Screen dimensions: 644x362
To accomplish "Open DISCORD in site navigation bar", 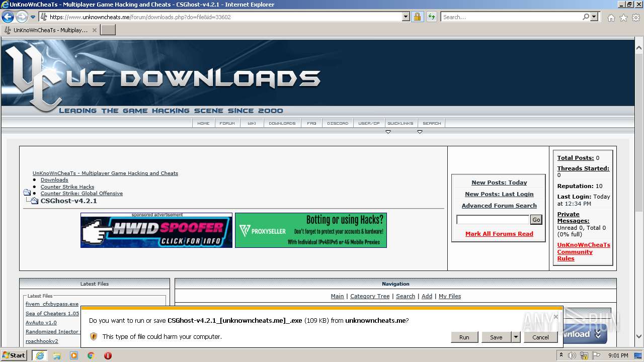I will pyautogui.click(x=338, y=123).
